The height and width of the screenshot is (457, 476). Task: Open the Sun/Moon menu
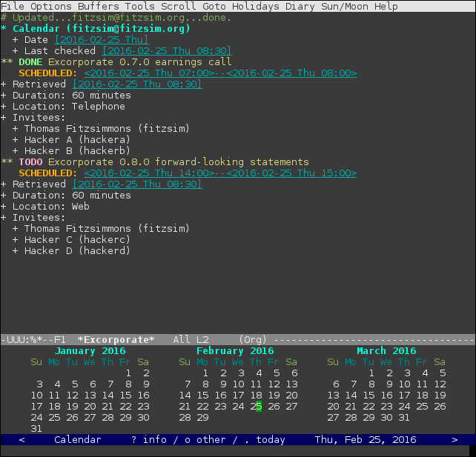[x=345, y=6]
